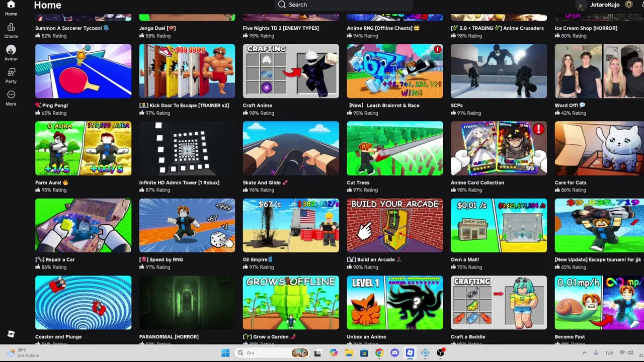Image resolution: width=644 pixels, height=362 pixels.
Task: Click the Windows taskbar search box
Action: click(273, 353)
